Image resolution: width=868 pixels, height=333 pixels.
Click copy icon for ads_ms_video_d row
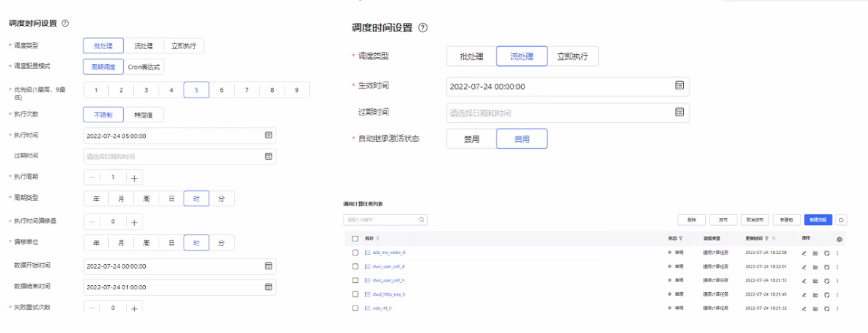pos(827,253)
